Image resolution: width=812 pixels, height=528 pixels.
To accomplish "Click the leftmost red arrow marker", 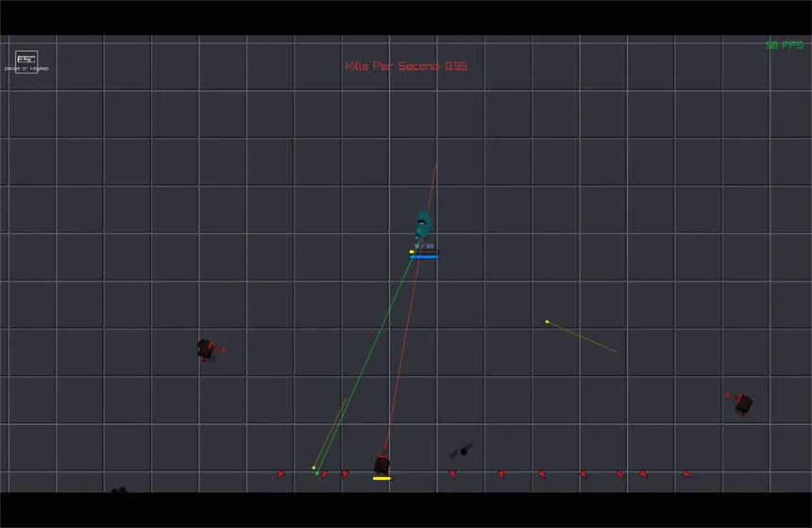I will pyautogui.click(x=280, y=473).
